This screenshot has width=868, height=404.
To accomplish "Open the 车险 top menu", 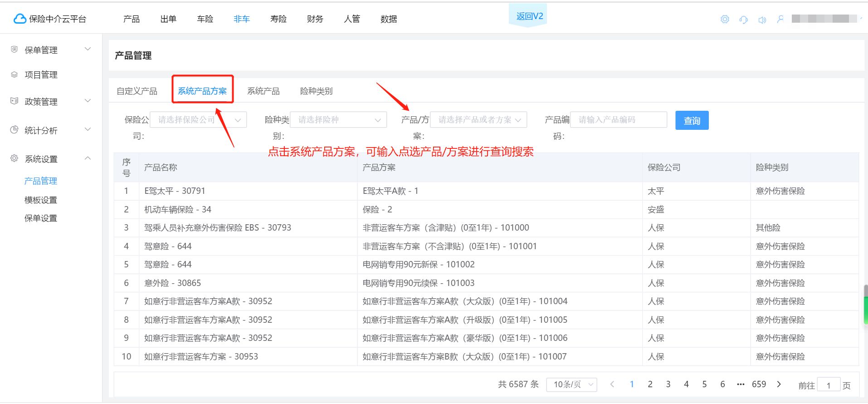I will point(205,19).
